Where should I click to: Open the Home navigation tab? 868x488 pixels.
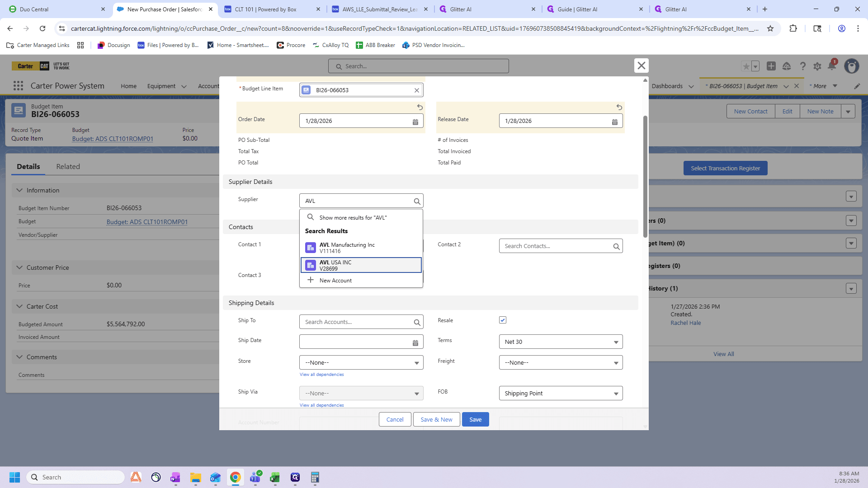[x=128, y=86]
